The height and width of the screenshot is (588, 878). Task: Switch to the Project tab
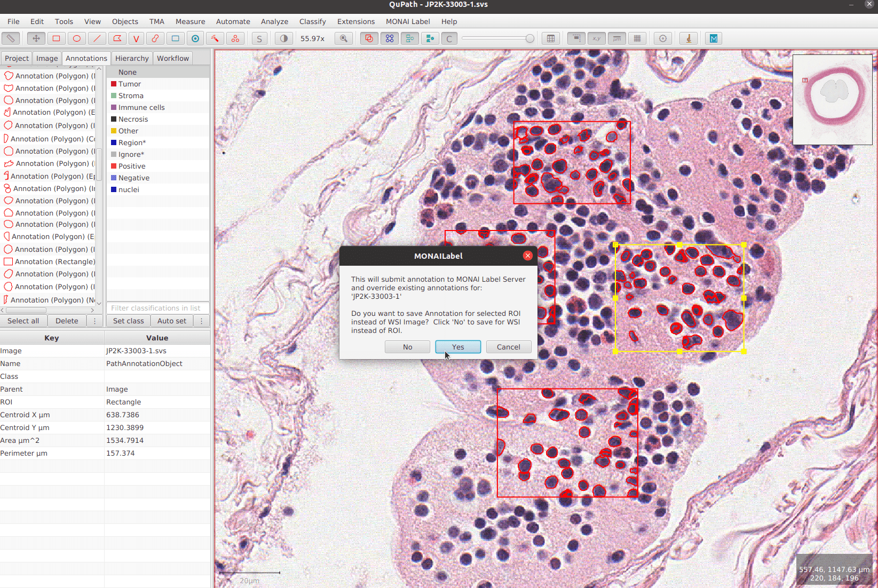pos(17,58)
